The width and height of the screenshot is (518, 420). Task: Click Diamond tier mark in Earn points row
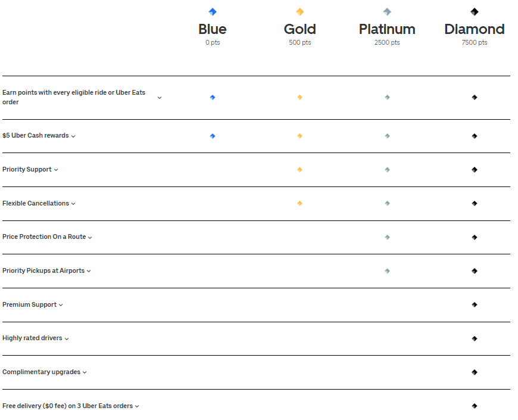tap(475, 97)
